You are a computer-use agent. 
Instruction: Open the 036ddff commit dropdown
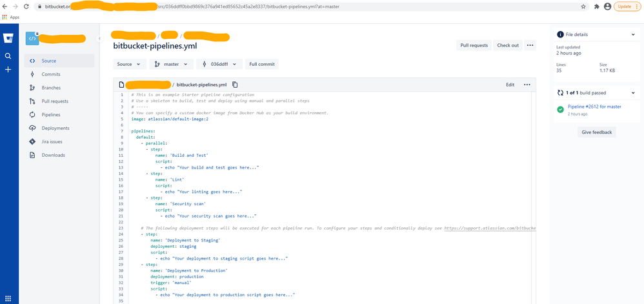tap(219, 64)
